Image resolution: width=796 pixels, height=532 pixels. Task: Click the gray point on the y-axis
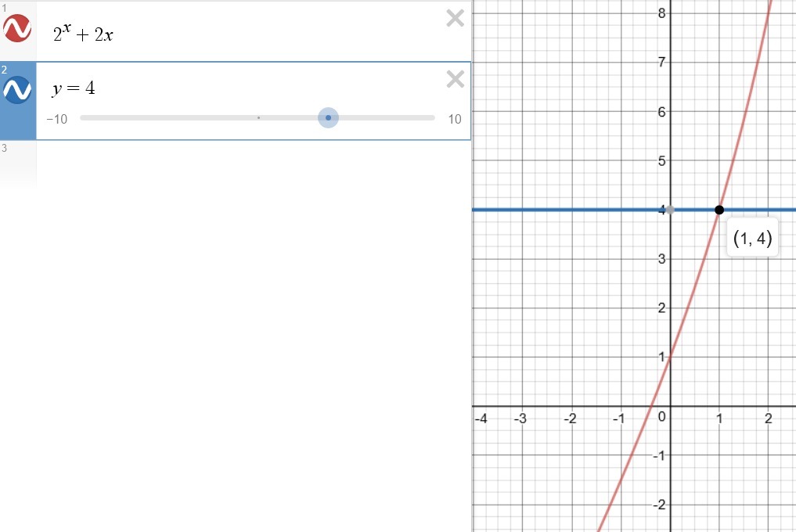coord(670,210)
